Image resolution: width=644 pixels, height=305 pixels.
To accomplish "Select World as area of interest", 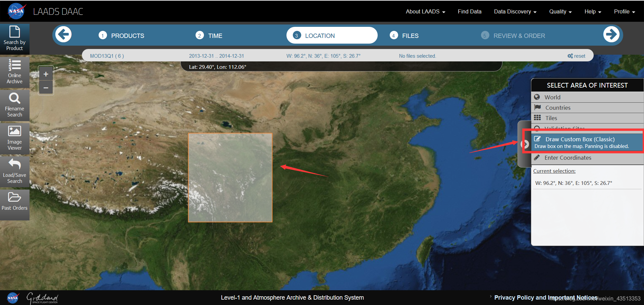I will [x=587, y=97].
